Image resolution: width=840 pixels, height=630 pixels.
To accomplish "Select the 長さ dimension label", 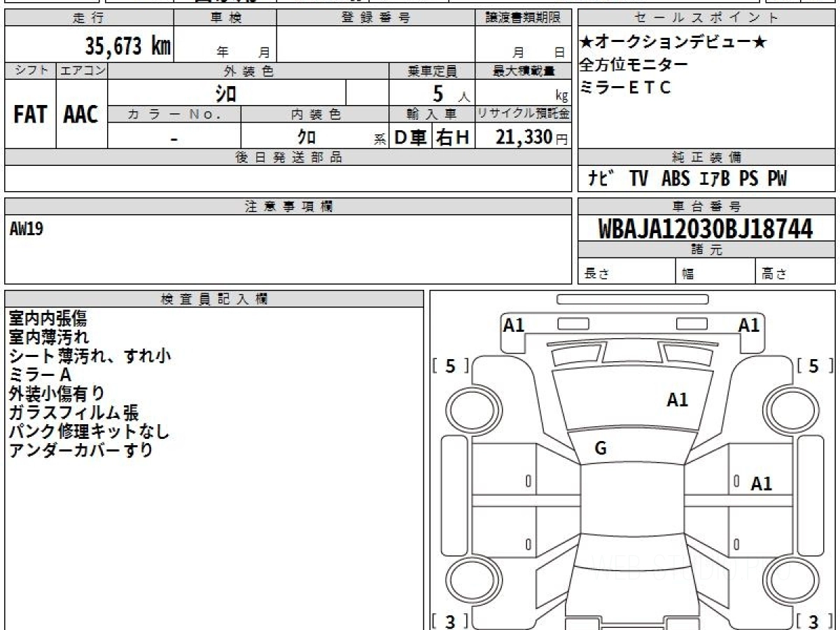I will 596,274.
